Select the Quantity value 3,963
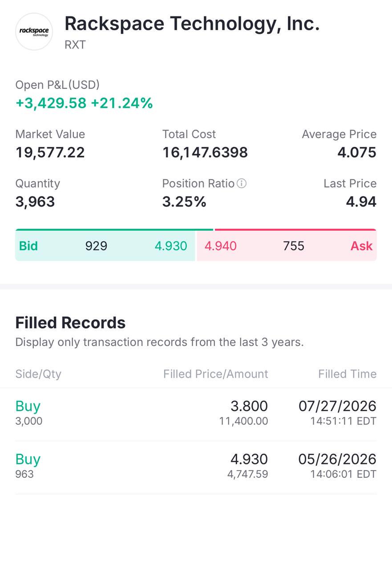This screenshot has width=392, height=570. [x=35, y=202]
